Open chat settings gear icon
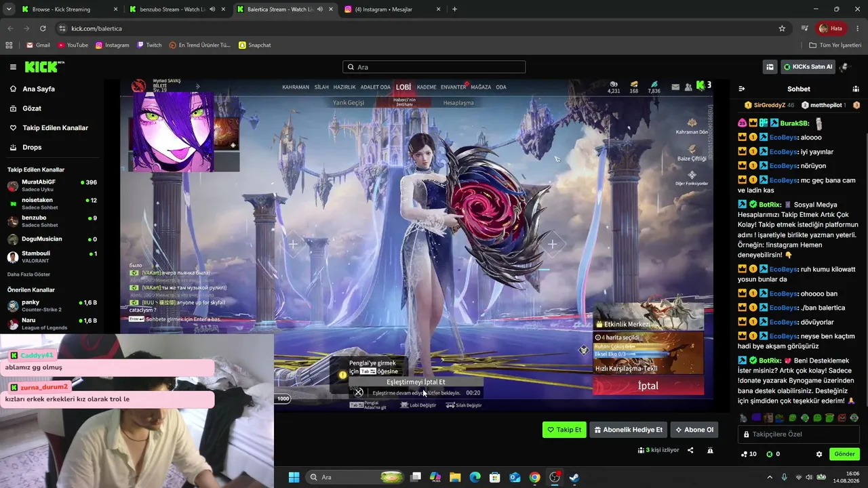 [x=819, y=454]
